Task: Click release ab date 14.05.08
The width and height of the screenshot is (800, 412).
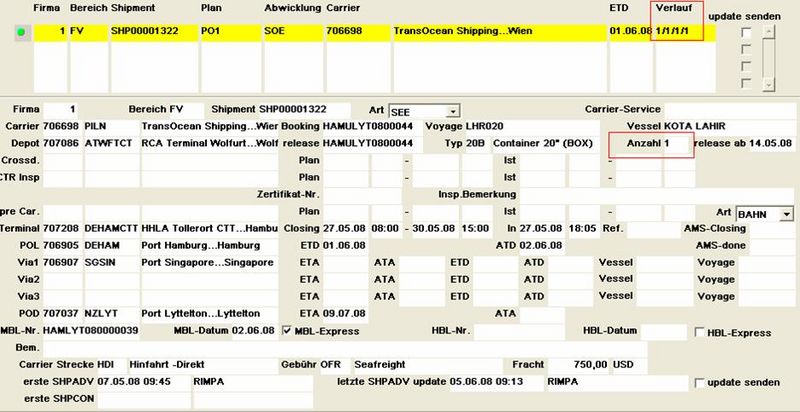Action: (771, 143)
